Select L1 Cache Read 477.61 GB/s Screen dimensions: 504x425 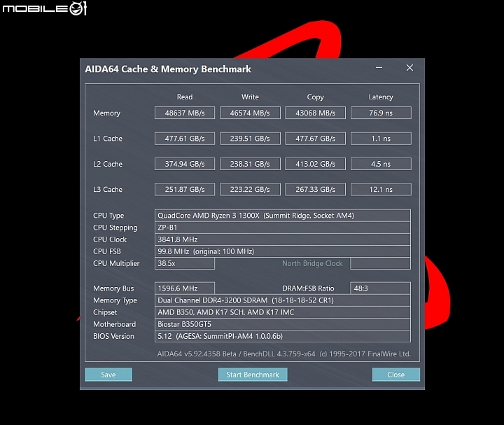tap(185, 139)
